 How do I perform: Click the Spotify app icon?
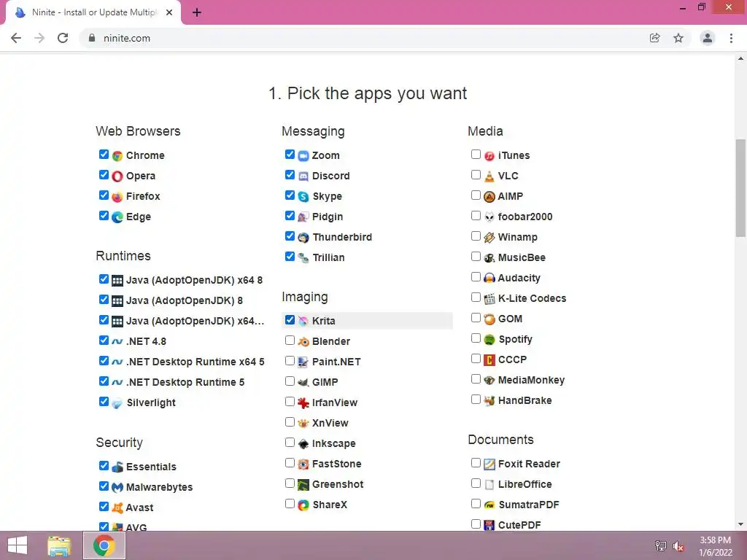(489, 340)
